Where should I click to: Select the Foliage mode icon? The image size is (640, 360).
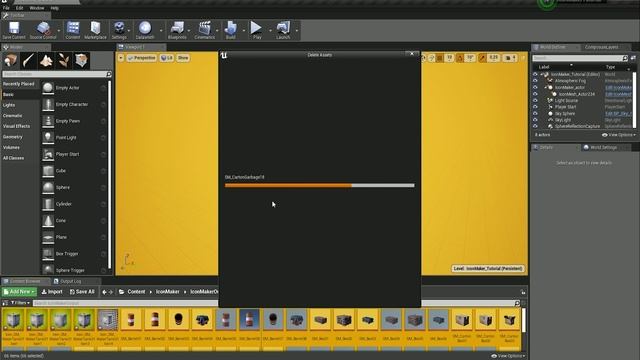[x=64, y=60]
